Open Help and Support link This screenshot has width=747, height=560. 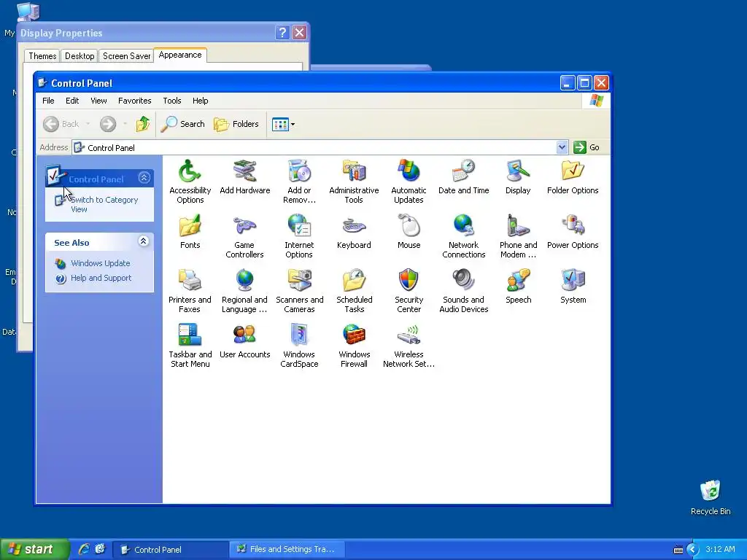101,278
